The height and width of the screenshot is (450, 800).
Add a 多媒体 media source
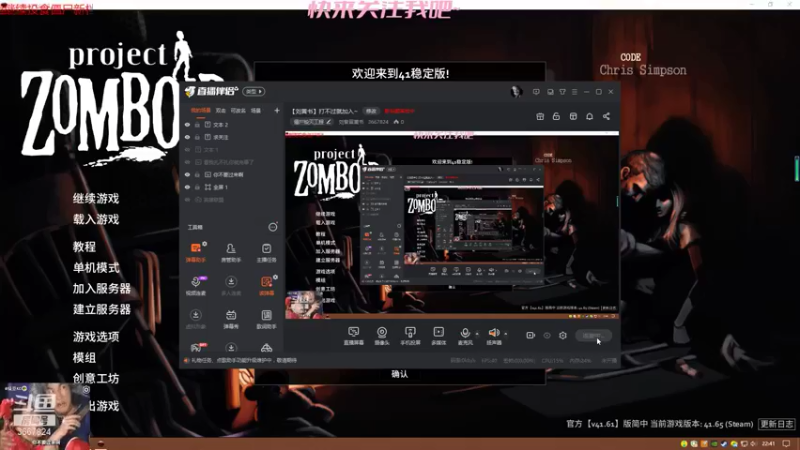[438, 336]
